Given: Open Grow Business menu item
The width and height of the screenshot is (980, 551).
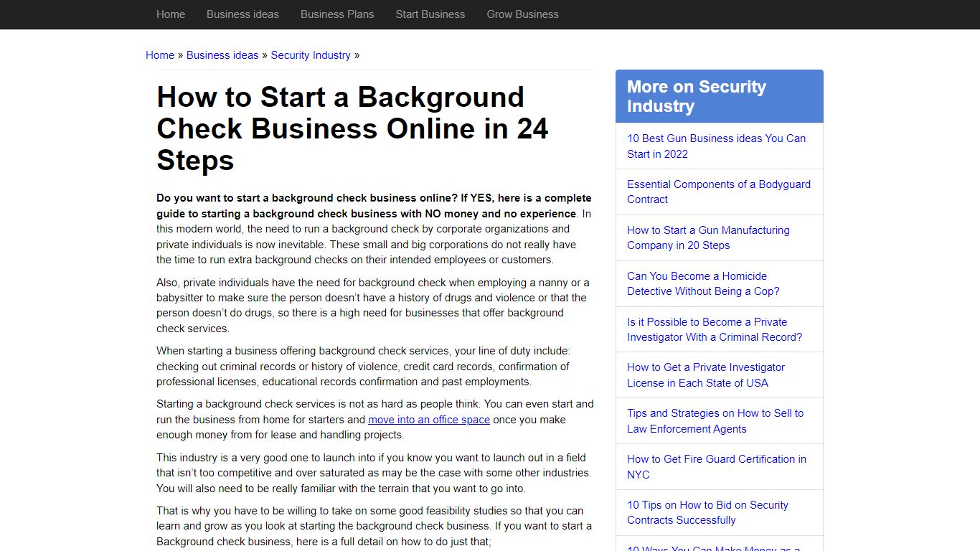Looking at the screenshot, I should 522,14.
